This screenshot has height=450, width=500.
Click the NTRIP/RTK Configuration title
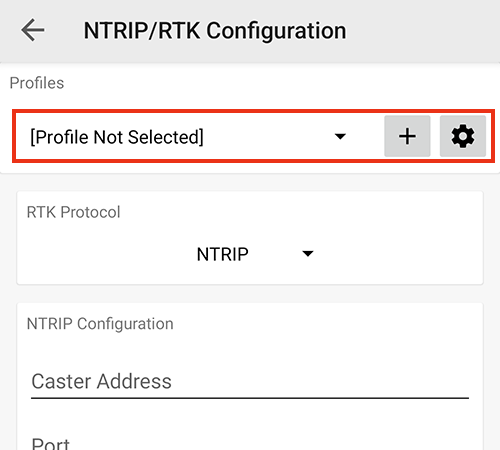coord(215,31)
